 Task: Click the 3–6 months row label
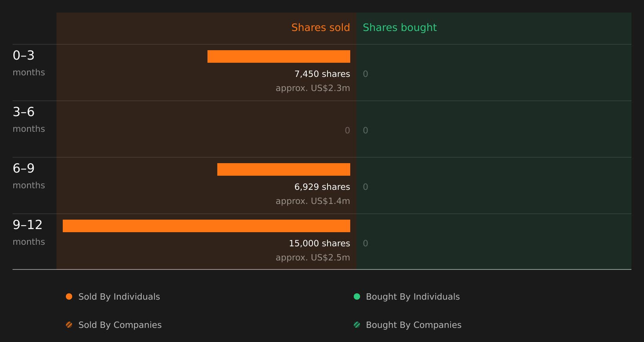click(29, 119)
